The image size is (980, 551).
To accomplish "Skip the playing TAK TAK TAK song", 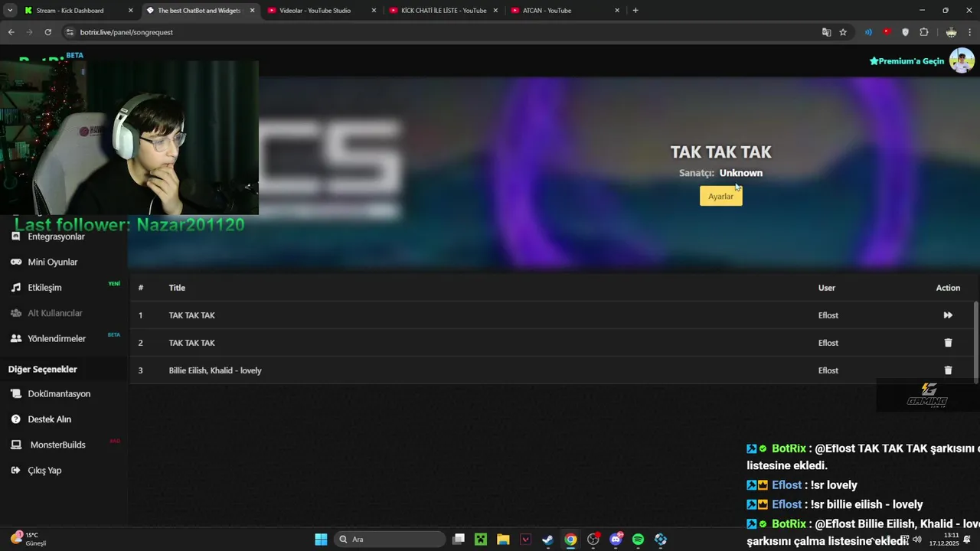I will [x=948, y=315].
